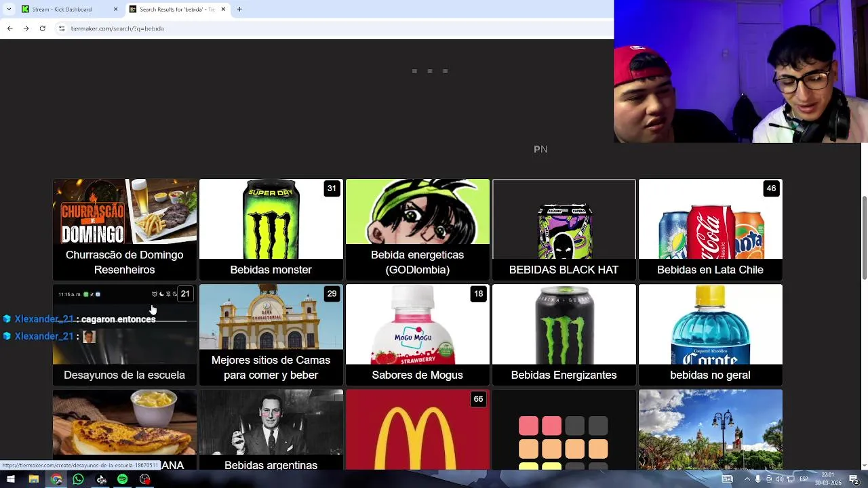This screenshot has height=488, width=868.
Task: Expand the tab search dropdown arrow
Action: click(9, 9)
